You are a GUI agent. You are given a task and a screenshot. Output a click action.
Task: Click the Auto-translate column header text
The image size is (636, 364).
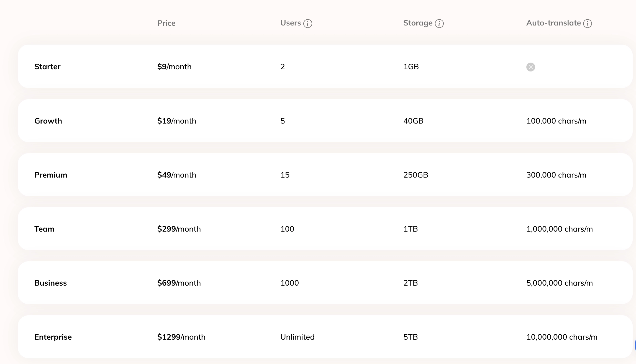[553, 23]
